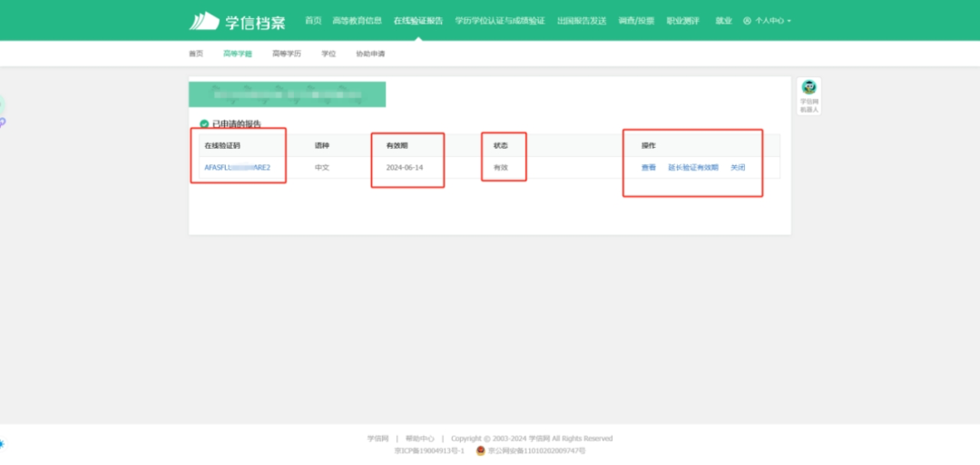Open the 京公网安备11010202009747号 link
Screen dimensions: 980x465
[x=536, y=450]
